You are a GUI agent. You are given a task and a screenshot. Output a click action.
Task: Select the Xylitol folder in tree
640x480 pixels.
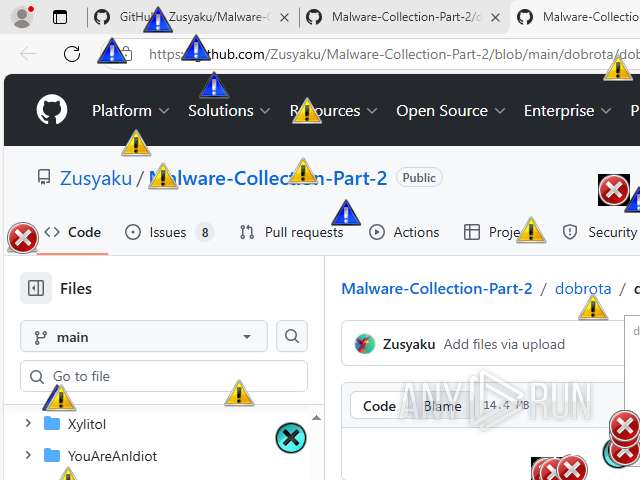click(x=75, y=424)
